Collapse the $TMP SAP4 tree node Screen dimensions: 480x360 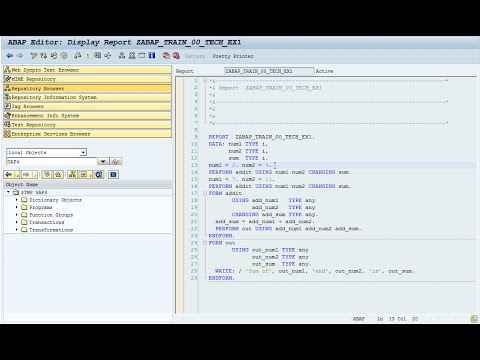[8, 192]
